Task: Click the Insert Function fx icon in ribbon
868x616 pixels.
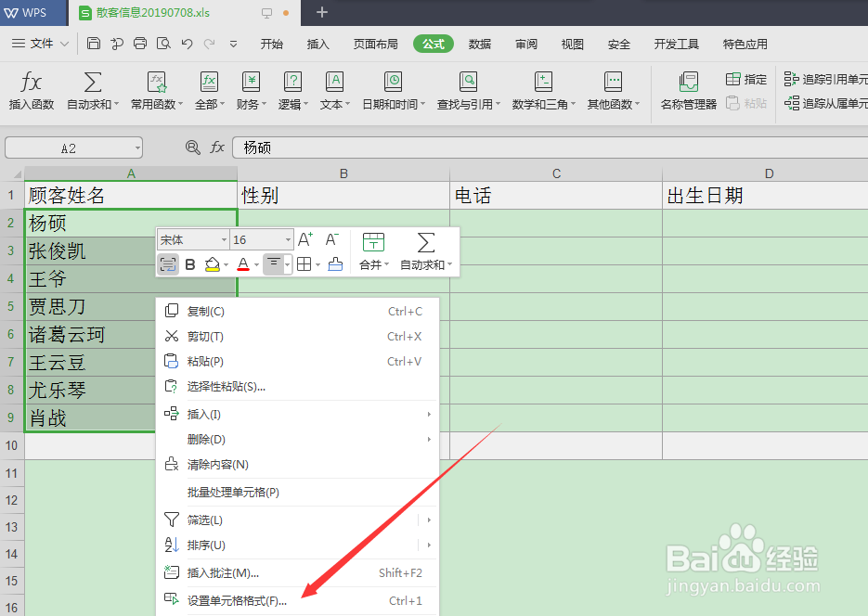Action: 31,83
